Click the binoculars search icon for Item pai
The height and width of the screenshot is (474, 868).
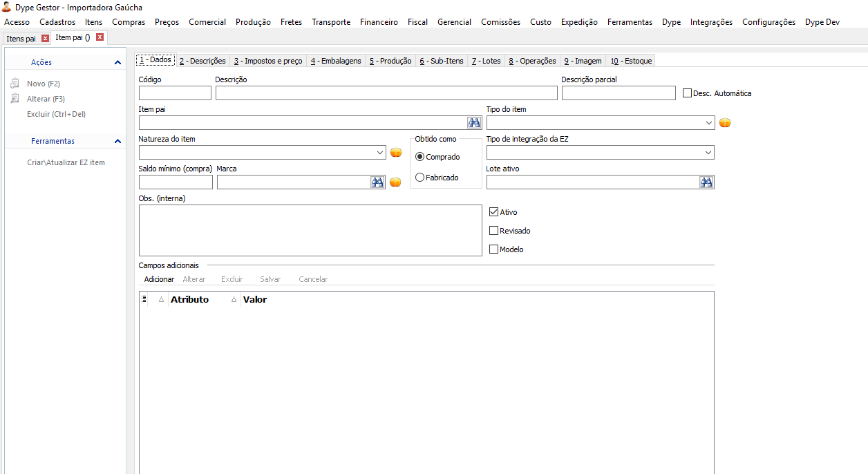tap(474, 123)
